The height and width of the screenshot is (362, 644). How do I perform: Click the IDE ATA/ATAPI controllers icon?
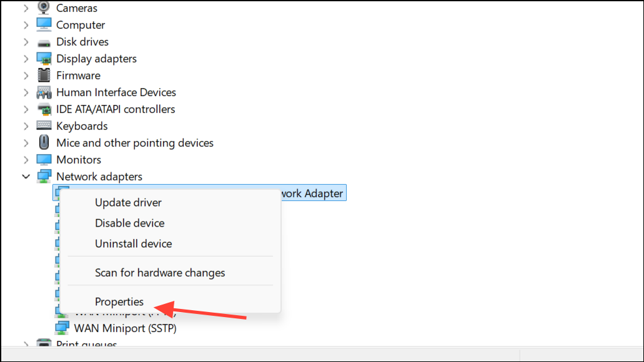(x=44, y=109)
